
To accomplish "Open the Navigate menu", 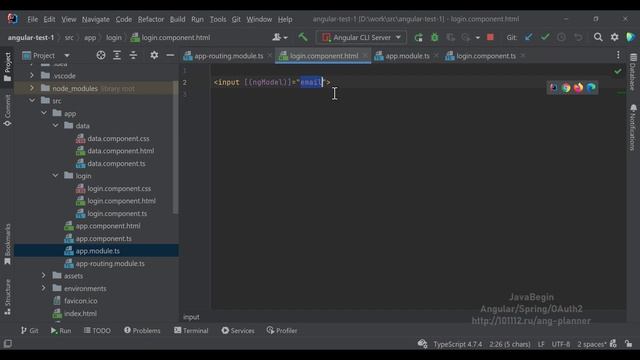I will 96,19.
